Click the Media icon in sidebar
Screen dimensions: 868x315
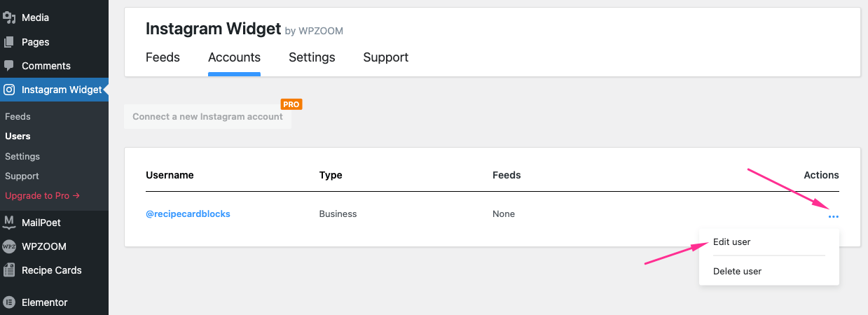pyautogui.click(x=9, y=17)
